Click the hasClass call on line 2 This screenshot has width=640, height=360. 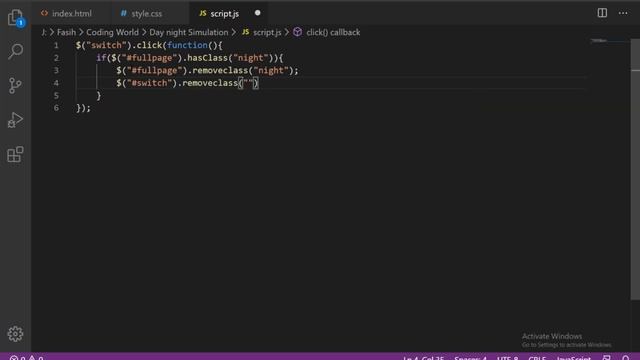(x=207, y=58)
